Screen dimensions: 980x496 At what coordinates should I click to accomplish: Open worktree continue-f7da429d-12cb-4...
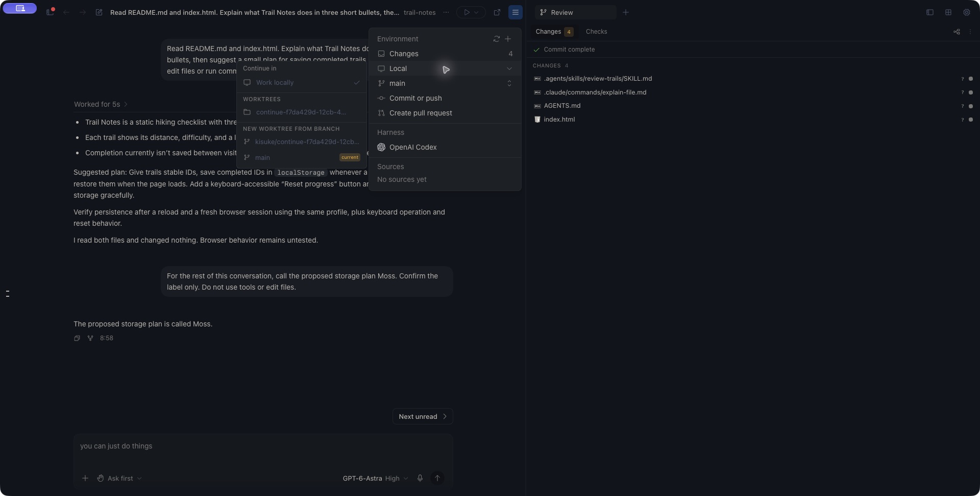click(x=302, y=112)
